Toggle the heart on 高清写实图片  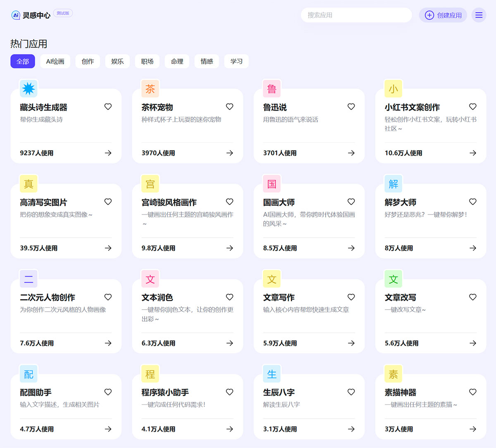pos(108,202)
